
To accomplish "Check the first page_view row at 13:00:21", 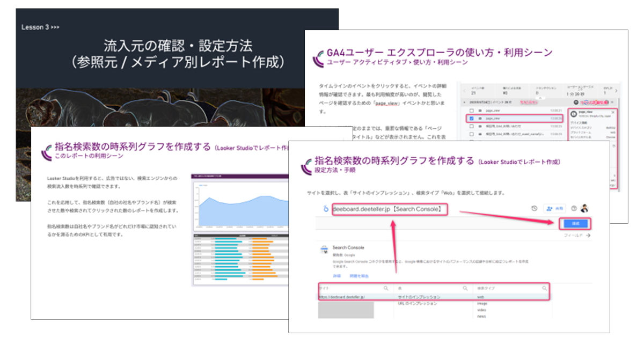I will pos(472,111).
